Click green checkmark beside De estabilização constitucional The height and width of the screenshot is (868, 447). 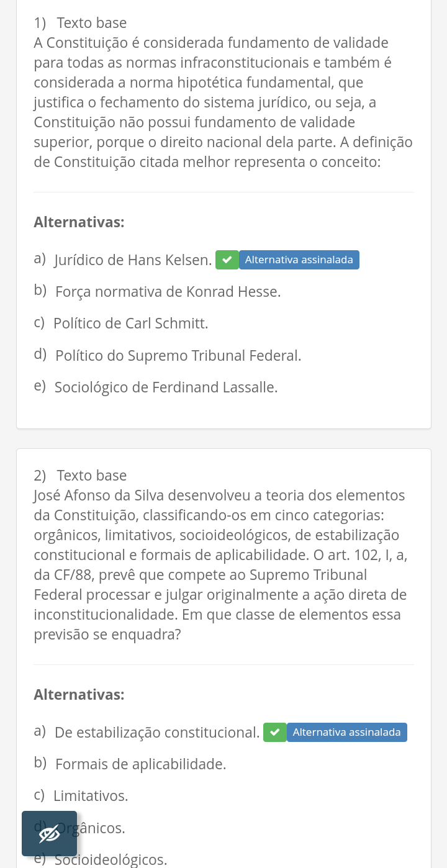coord(274,732)
